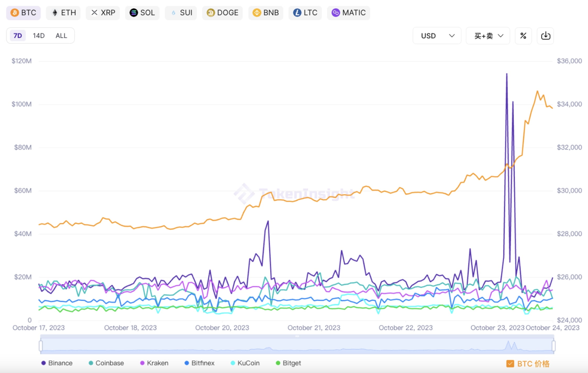Click the SUI token option
Viewport: 588px width, 373px height.
pyautogui.click(x=181, y=13)
